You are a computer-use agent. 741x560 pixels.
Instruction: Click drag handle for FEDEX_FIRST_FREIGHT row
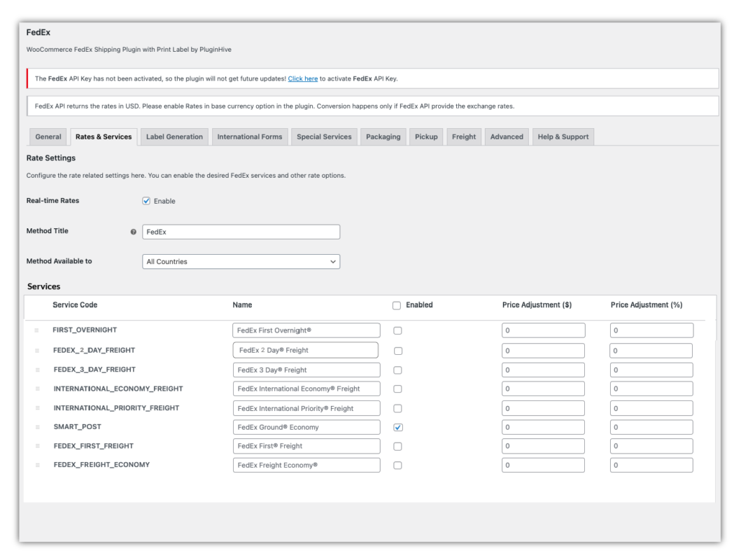(37, 446)
